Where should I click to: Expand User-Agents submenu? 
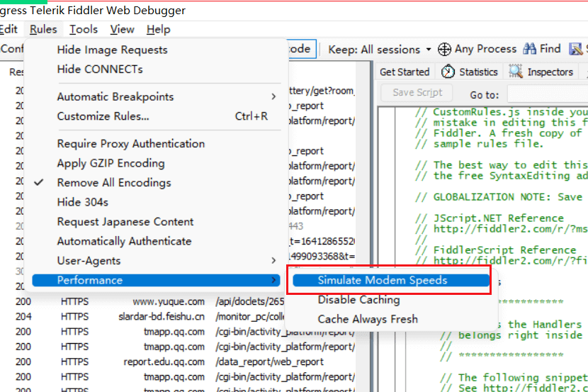[156, 261]
